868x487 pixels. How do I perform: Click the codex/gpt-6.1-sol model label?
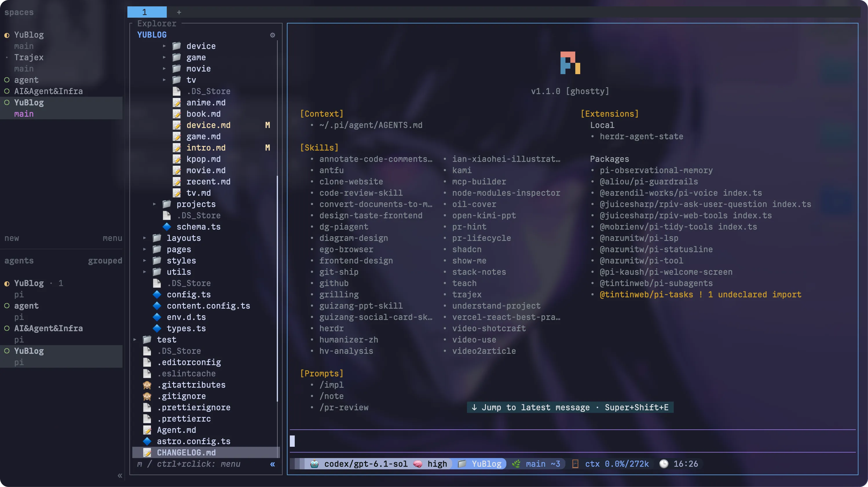point(366,464)
